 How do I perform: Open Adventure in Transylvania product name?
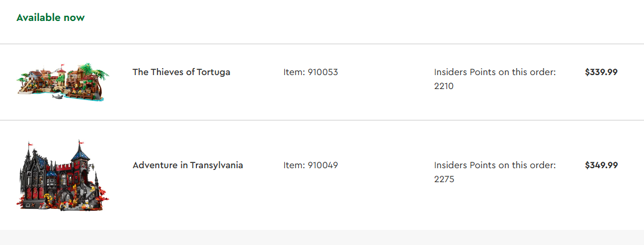pos(188,165)
